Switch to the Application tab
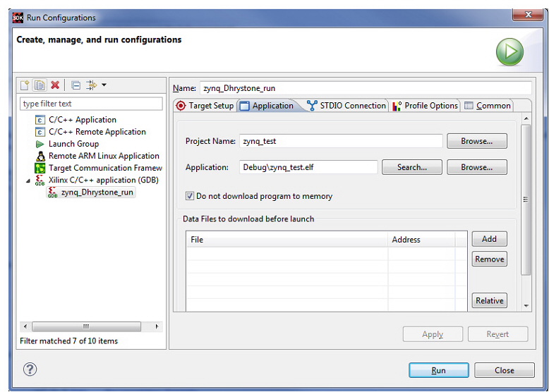Viewport: 549px width, 392px height. (267, 106)
